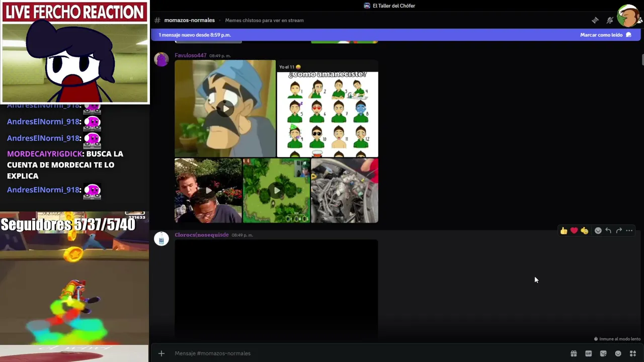Play the video with two men
The height and width of the screenshot is (362, 644).
click(x=208, y=191)
